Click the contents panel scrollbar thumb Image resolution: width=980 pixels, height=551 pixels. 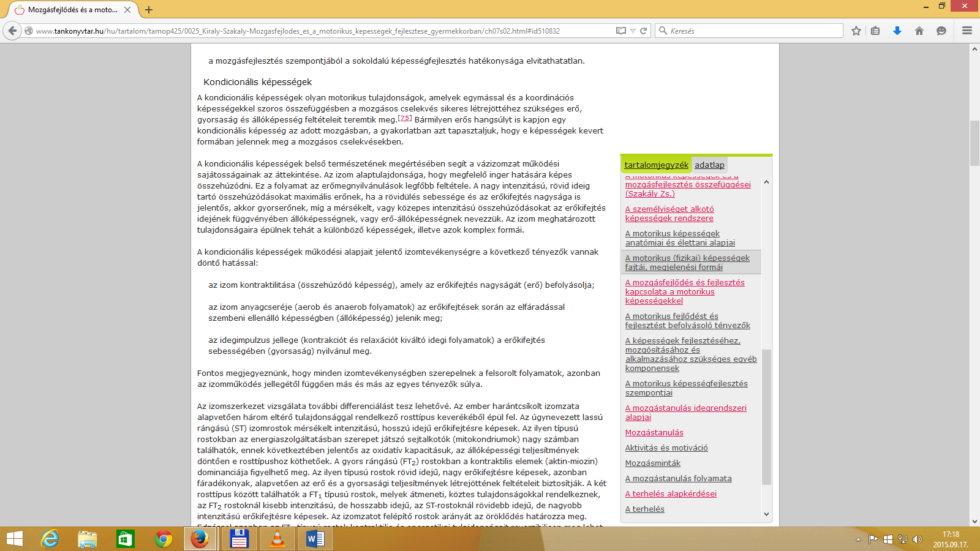click(766, 417)
